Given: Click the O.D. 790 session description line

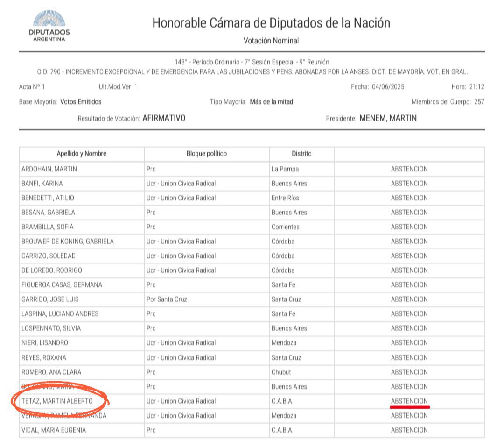Looking at the screenshot, I should coord(252,71).
